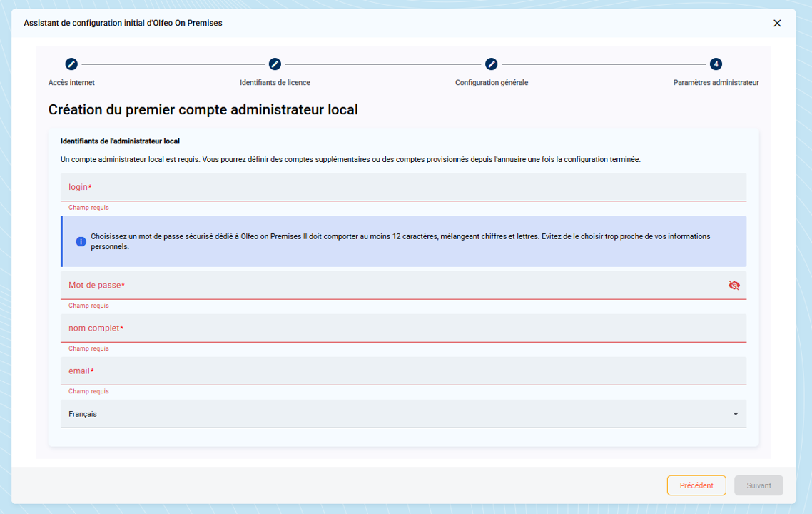Click the pencil icon for Accès internet step
The image size is (812, 514).
click(71, 64)
